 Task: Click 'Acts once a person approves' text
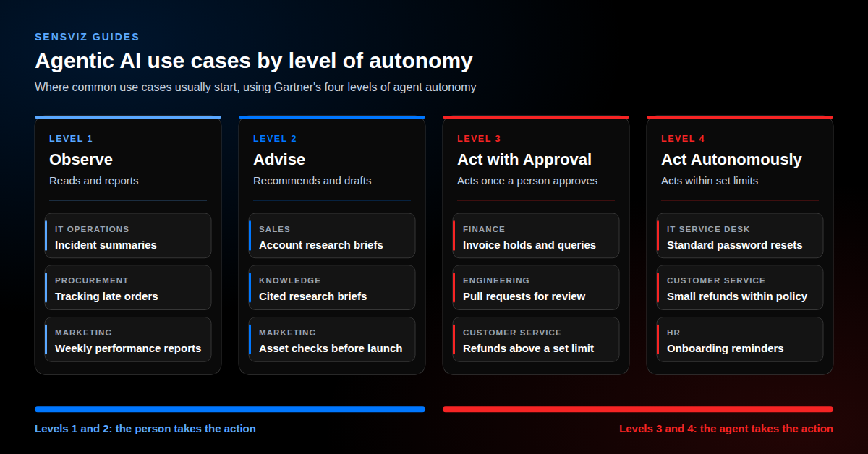pos(527,181)
